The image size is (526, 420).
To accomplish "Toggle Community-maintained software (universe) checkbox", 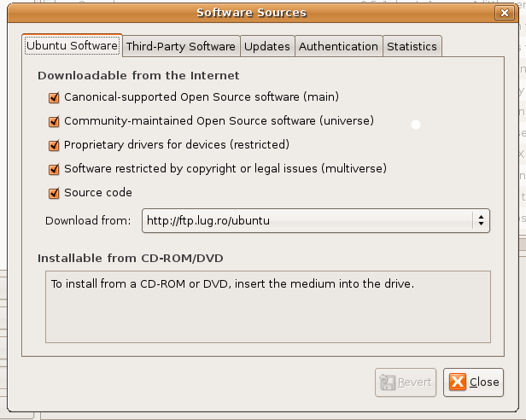I will pyautogui.click(x=54, y=121).
